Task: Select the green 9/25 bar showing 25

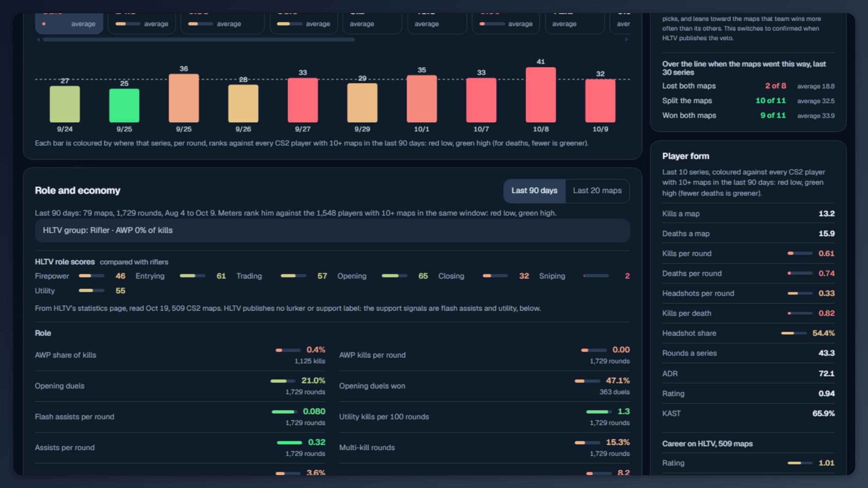Action: pyautogui.click(x=124, y=105)
